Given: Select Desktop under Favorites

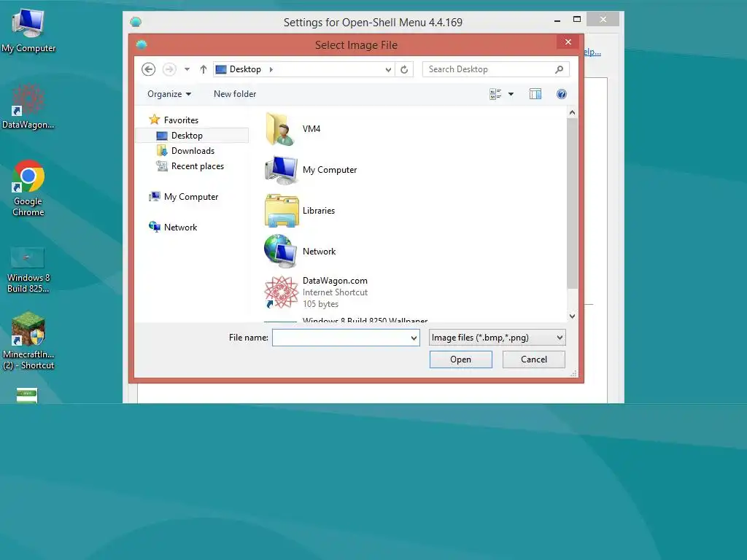Looking at the screenshot, I should point(192,136).
